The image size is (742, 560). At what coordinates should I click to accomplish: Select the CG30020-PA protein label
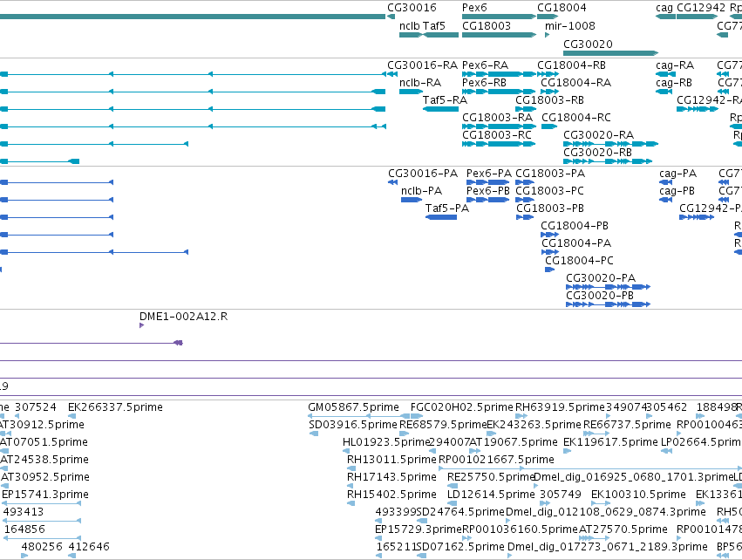tap(601, 278)
